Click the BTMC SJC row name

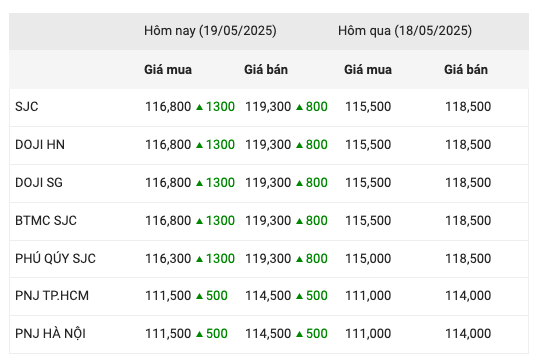point(46,221)
